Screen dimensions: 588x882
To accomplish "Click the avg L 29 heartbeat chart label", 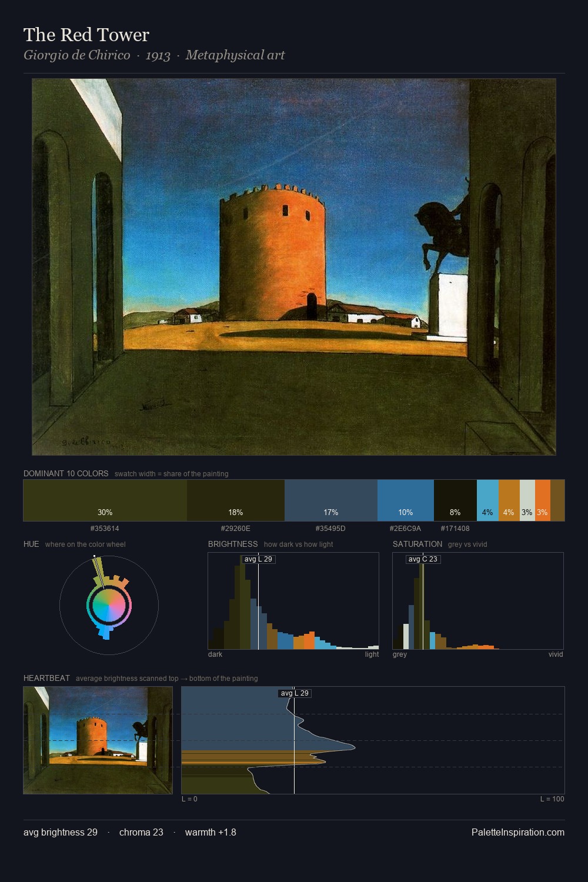I will (x=295, y=693).
